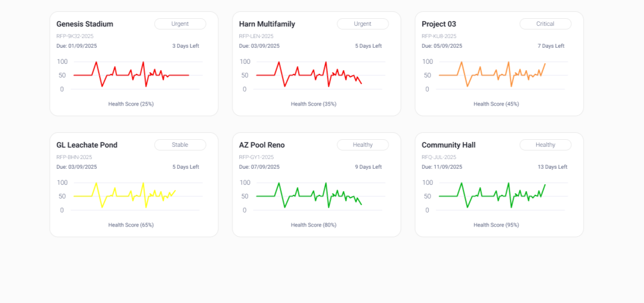Click the Critical status badge

pos(545,24)
